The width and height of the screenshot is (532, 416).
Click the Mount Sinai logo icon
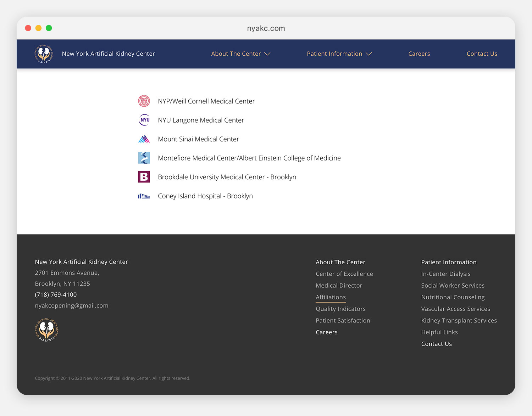point(144,139)
